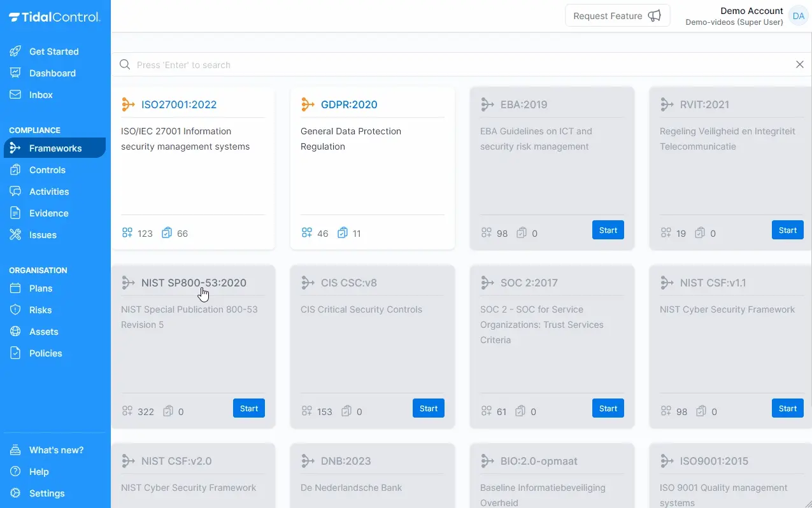Open the Inbox envelope icon

click(16, 95)
